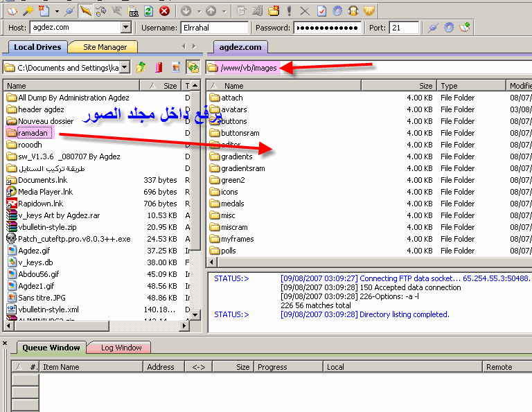
Task: Click the Download arrow icon
Action: click(x=186, y=10)
